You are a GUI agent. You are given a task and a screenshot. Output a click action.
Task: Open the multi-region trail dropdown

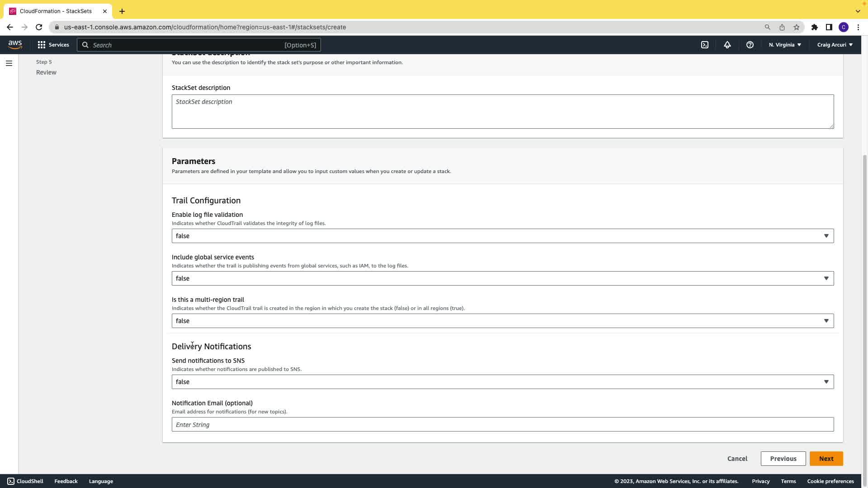coord(502,321)
